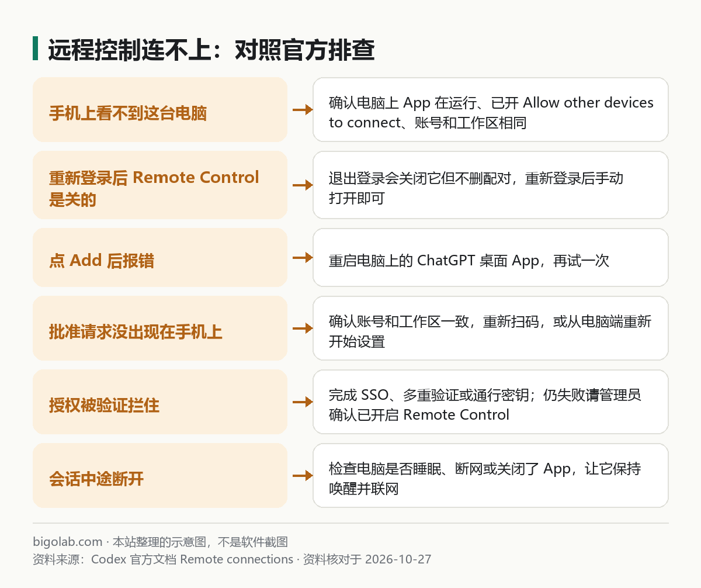Screen dimensions: 701x588
Task: Click the source line '资料来源：Codex 官方文档'
Action: click(x=232, y=559)
